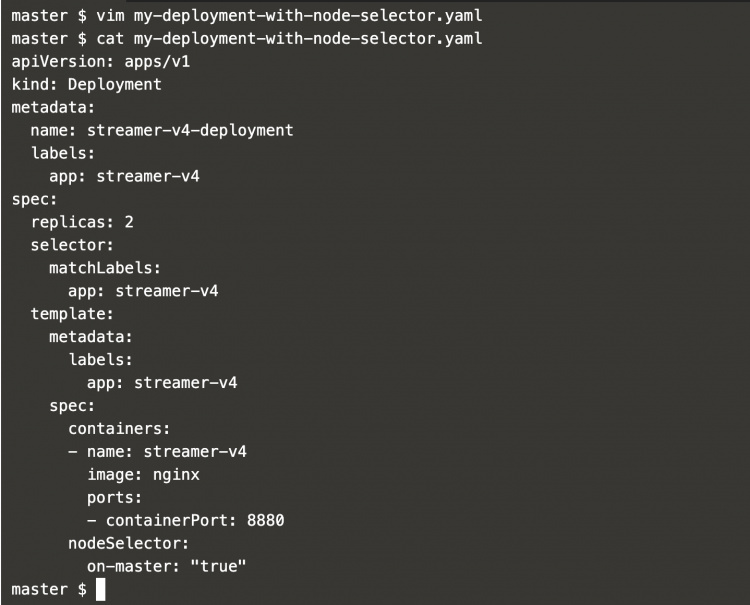Image resolution: width=750 pixels, height=605 pixels.
Task: Click the "name: streamer-v4-deployment" text
Action: pos(162,130)
